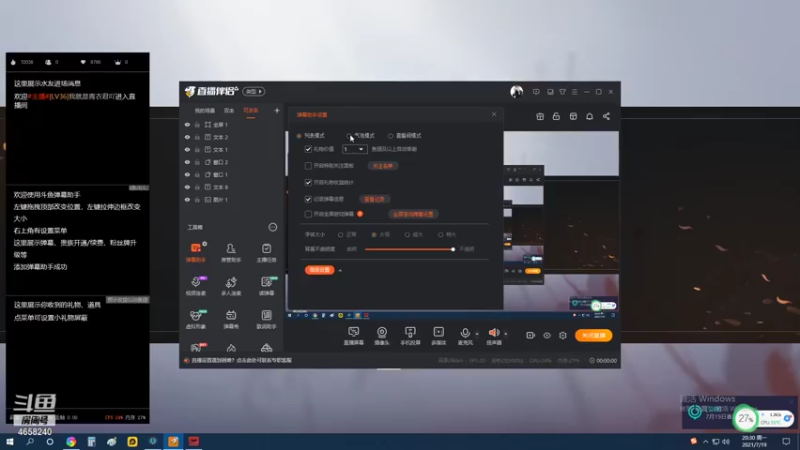Click the lock icon above preview
800x450 pixels.
[556, 116]
